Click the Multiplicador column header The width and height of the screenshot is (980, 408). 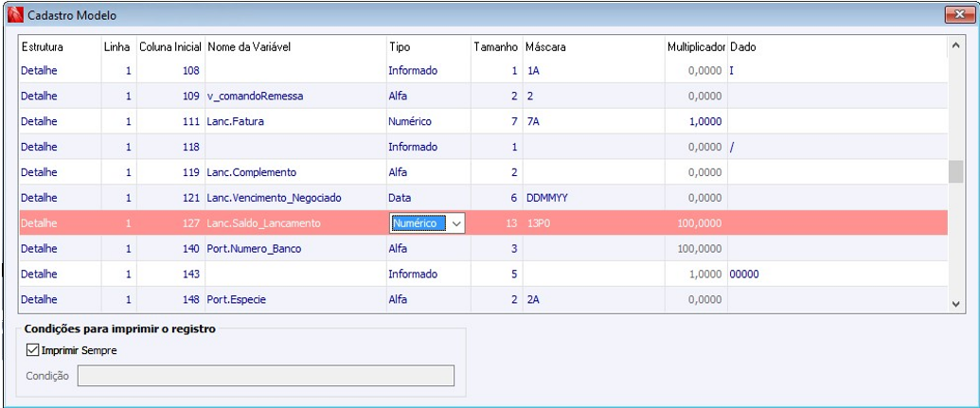[696, 47]
